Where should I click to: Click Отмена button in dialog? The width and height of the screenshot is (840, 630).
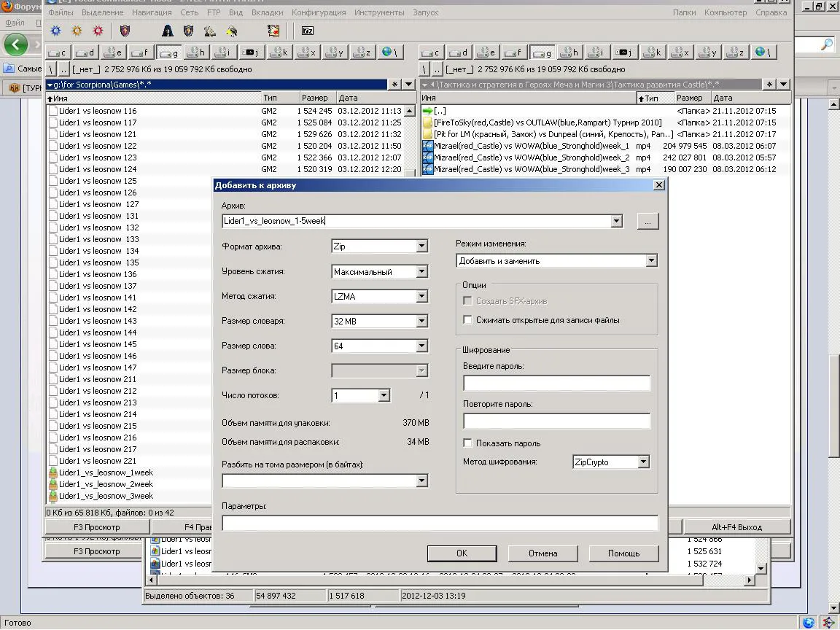(542, 553)
